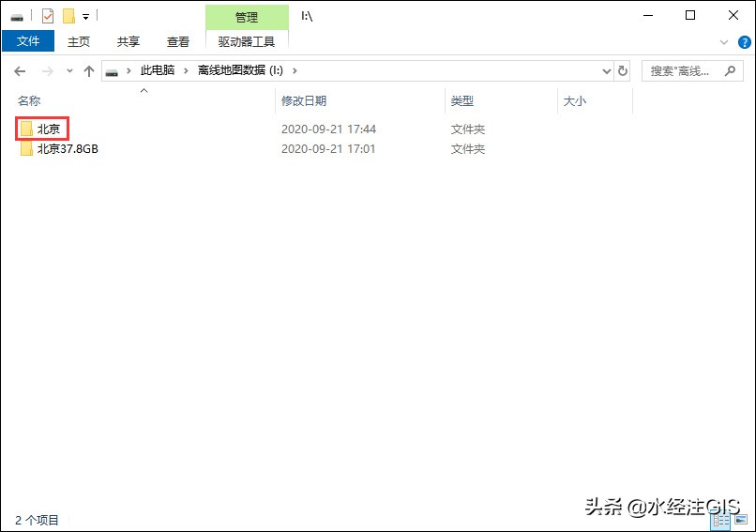
Task: Click the 北京37.8GB folder icon
Action: click(26, 148)
